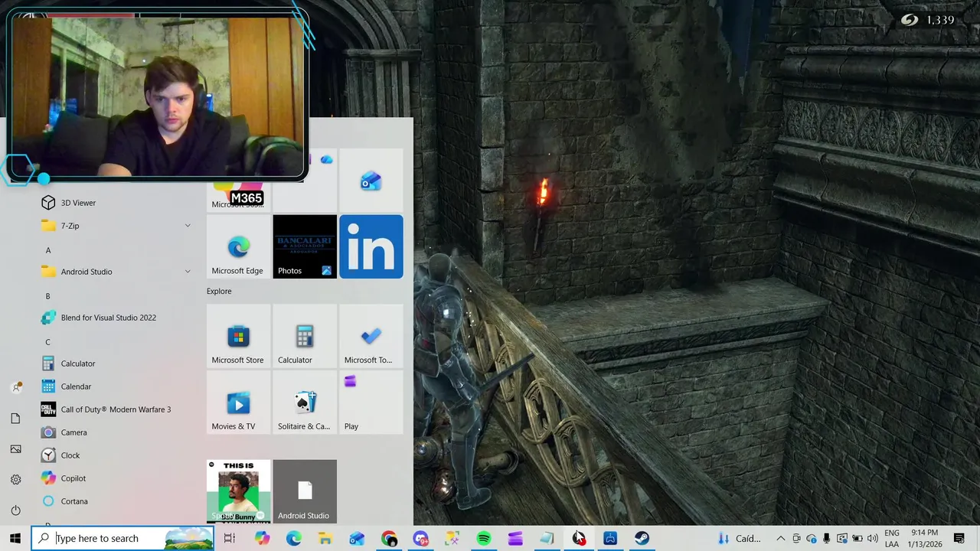
Task: Open the camera (Meet Now) tray icon
Action: tap(796, 539)
